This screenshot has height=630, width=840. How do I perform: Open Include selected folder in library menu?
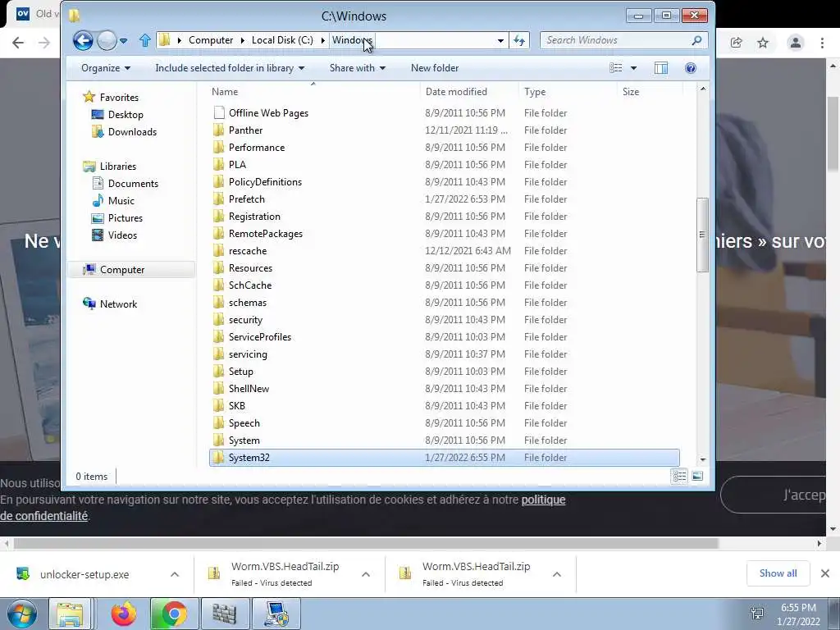tap(230, 68)
